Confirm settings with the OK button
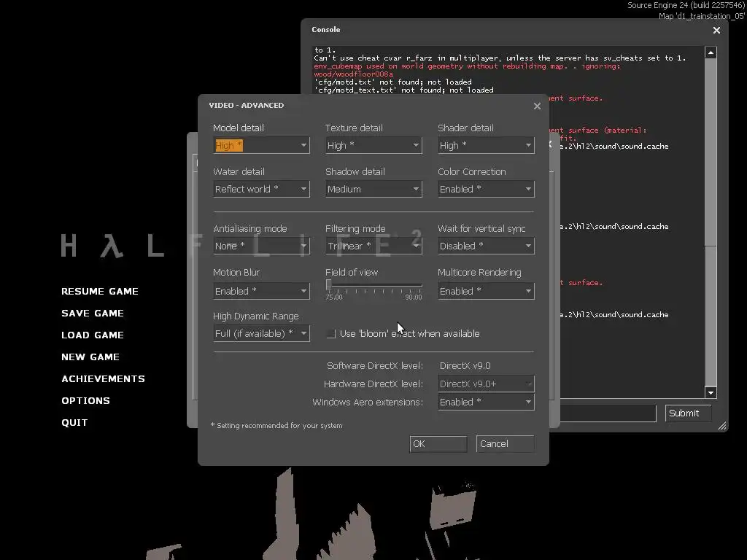Image resolution: width=747 pixels, height=560 pixels. click(438, 444)
